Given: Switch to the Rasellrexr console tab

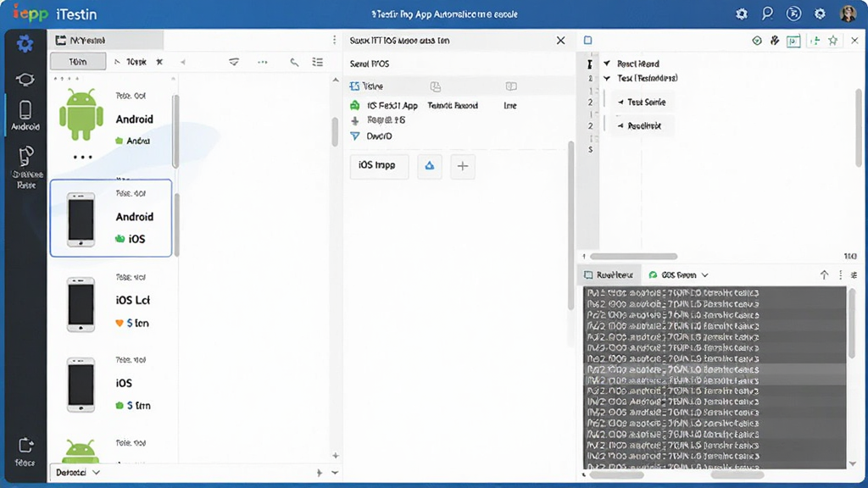Looking at the screenshot, I should pyautogui.click(x=609, y=275).
